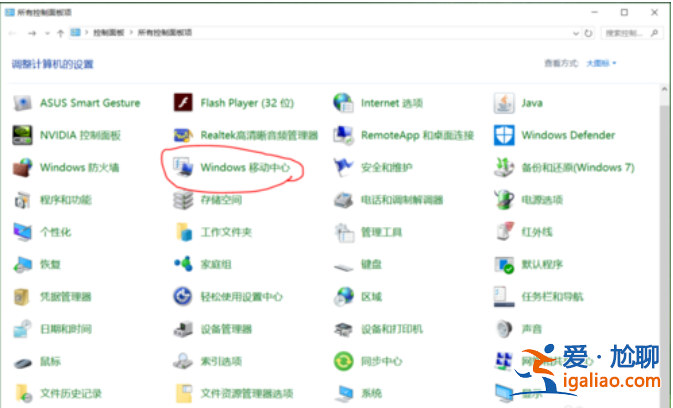This screenshot has height=408, width=673.
Task: Open the 备份和还原(Windows 7) icon
Action: (504, 167)
